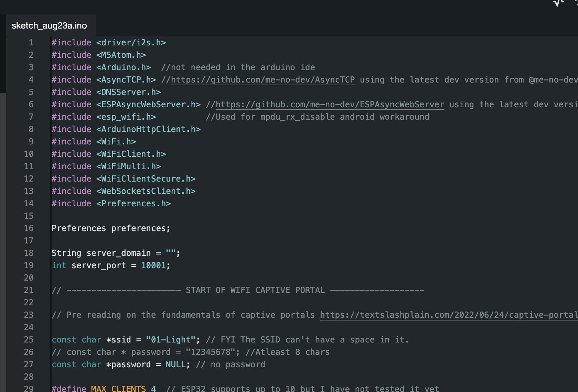Click the START OF WIFI CAPTIVE PORTAL comment
578x392 pixels.
pyautogui.click(x=255, y=290)
